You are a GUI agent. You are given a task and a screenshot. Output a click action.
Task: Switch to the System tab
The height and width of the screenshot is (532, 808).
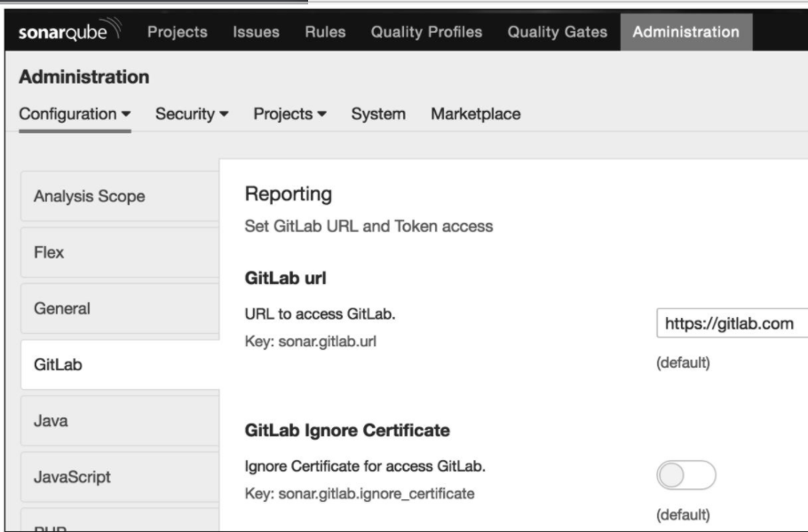pos(378,114)
